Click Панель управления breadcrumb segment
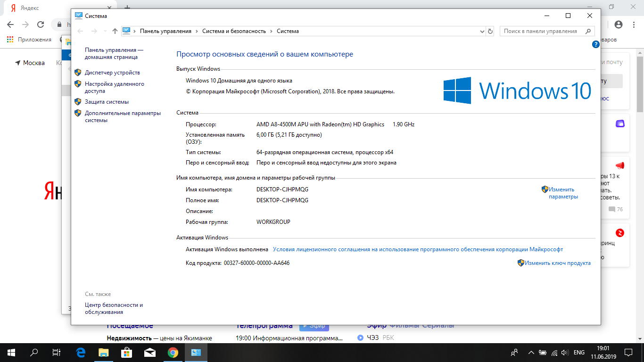 [165, 31]
